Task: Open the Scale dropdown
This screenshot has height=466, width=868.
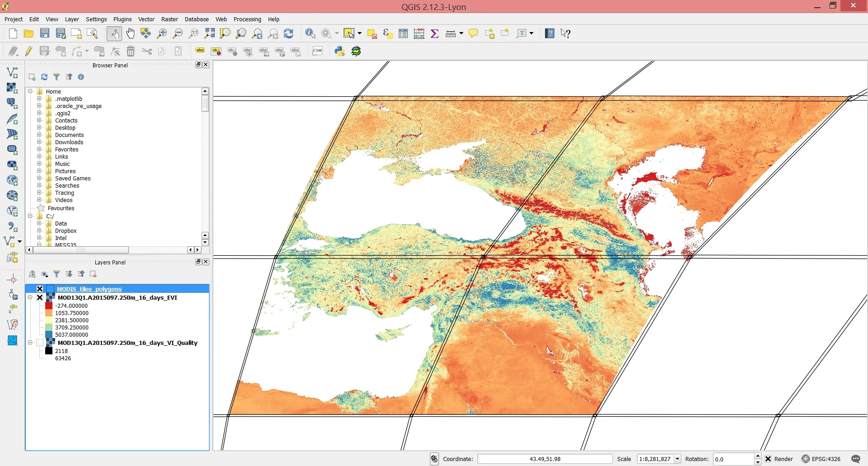Action: [x=677, y=459]
